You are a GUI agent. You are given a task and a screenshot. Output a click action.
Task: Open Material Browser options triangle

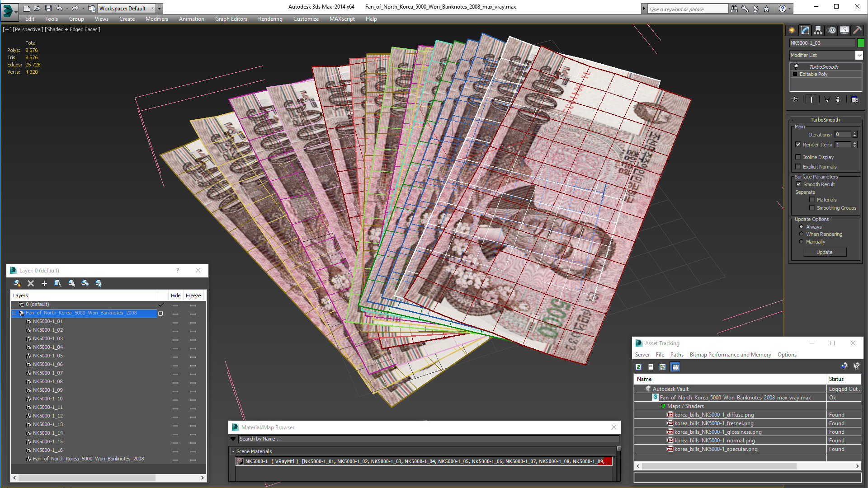(233, 439)
